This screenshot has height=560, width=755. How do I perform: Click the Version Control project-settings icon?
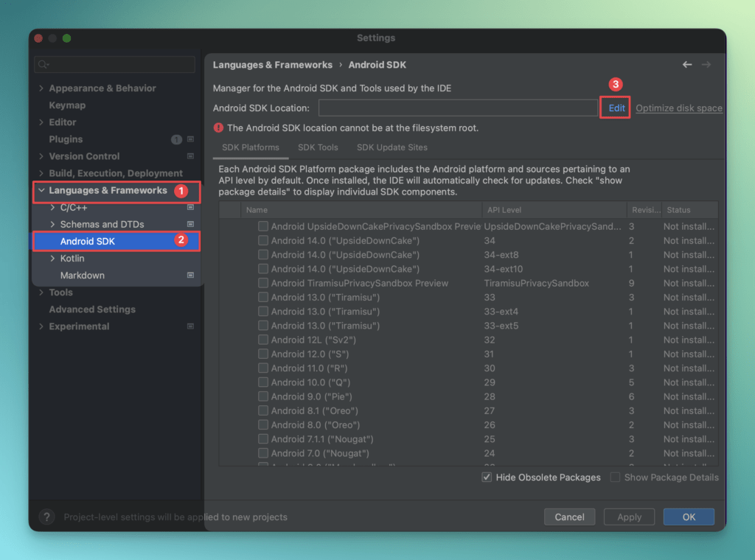point(191,156)
